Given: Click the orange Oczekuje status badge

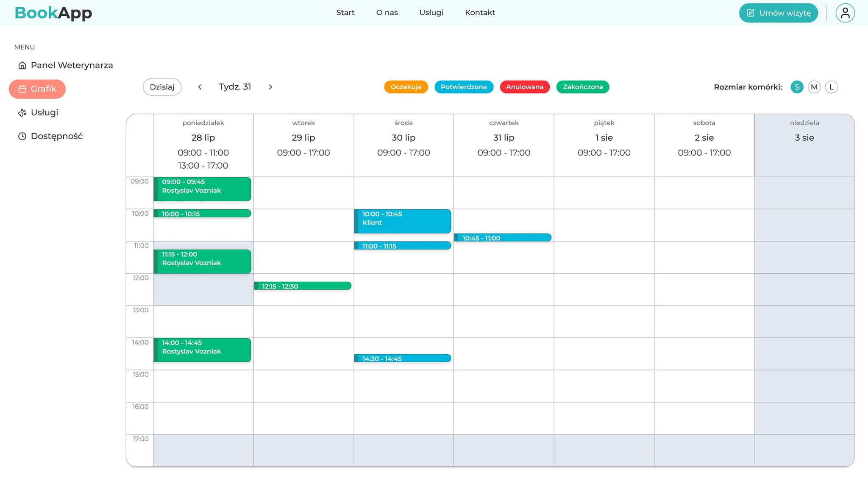Looking at the screenshot, I should (406, 87).
